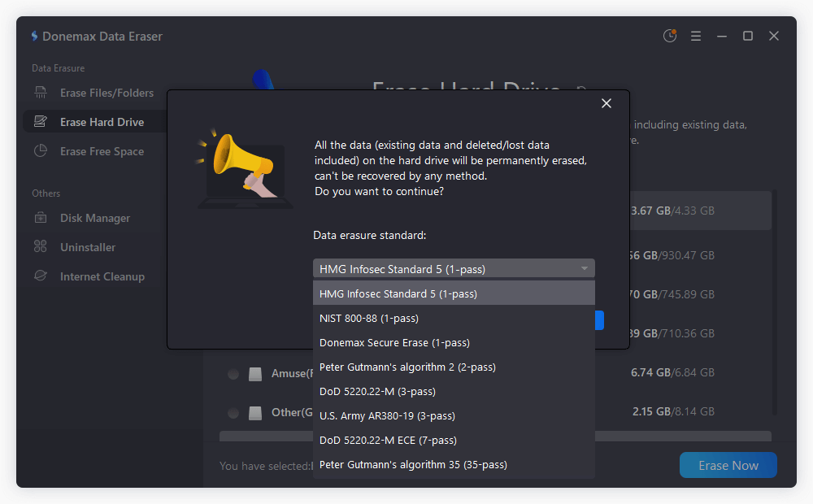Screen dimensions: 813x504
Task: Collapse the Data erasure standard dropdown arrow
Action: click(x=584, y=269)
